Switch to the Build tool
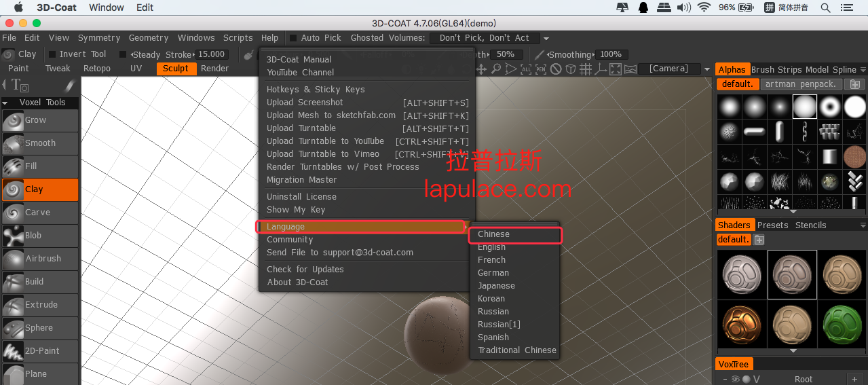Image resolution: width=868 pixels, height=385 pixels. click(39, 282)
